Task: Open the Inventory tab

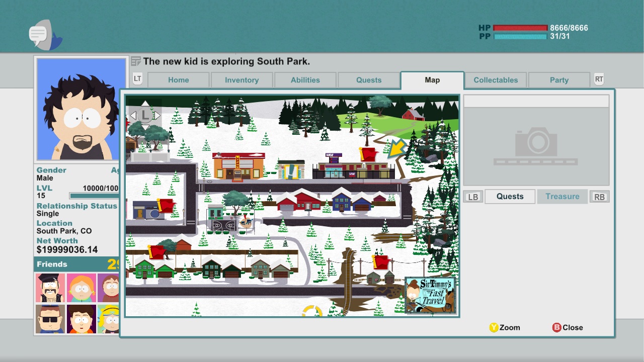Action: click(242, 80)
